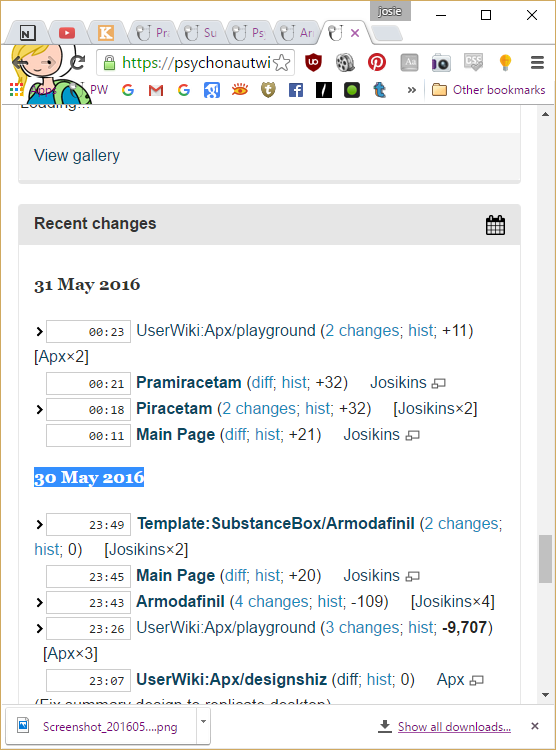Open Chrome's hamburger menu
The height and width of the screenshot is (750, 556).
(537, 63)
